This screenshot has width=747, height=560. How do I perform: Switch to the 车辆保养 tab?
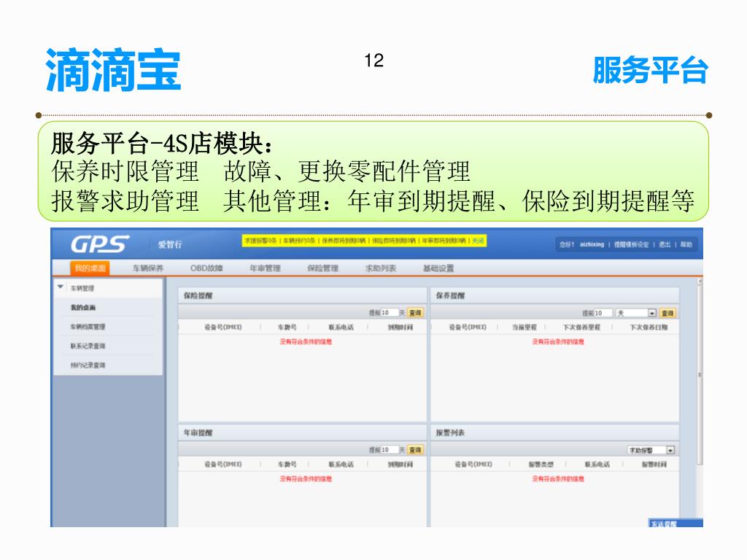(147, 268)
